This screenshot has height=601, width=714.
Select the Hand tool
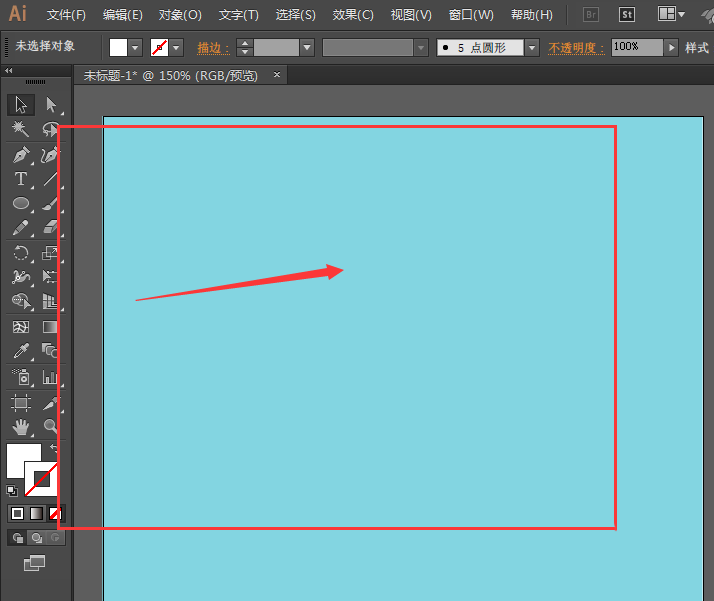point(20,427)
